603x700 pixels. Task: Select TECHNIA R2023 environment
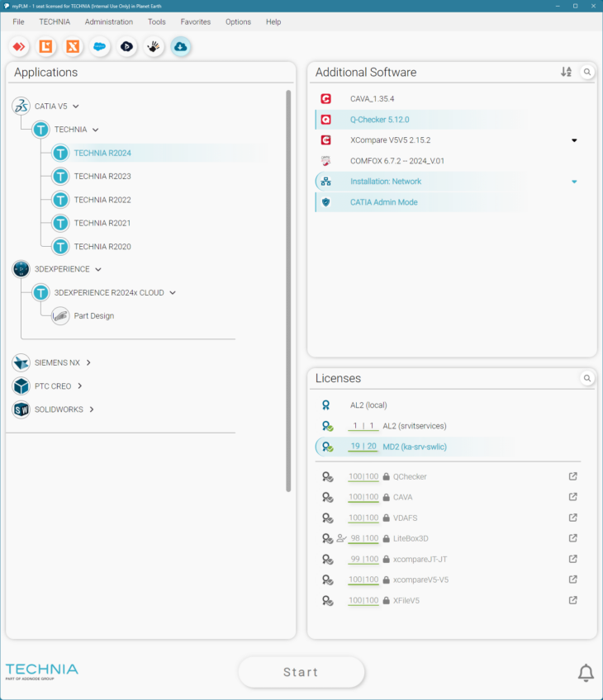coord(102,177)
